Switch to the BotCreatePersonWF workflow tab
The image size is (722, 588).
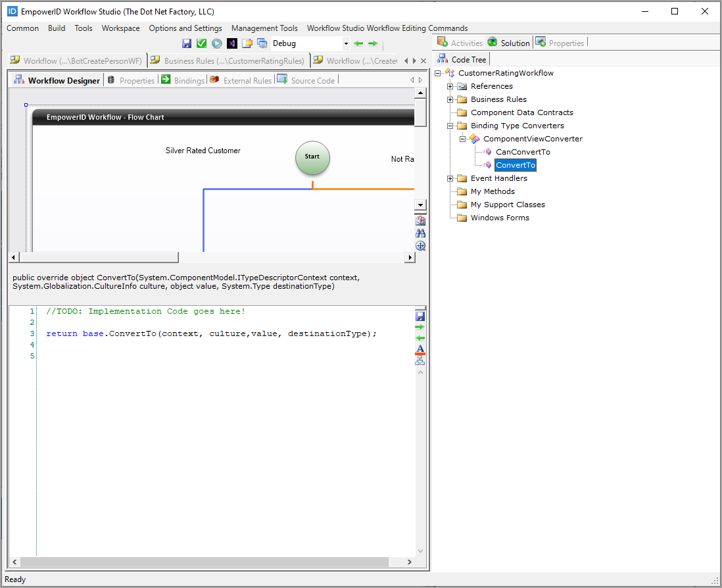76,61
